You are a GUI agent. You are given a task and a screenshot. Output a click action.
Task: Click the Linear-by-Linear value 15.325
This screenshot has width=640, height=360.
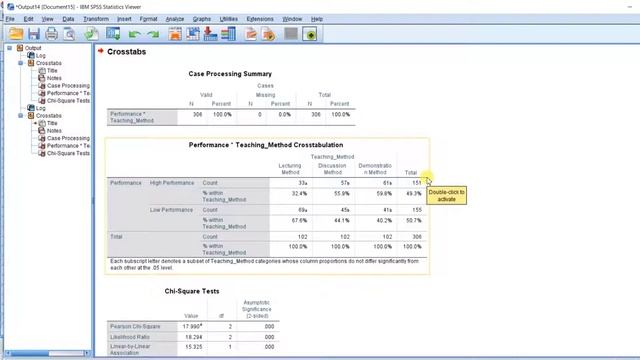click(193, 347)
